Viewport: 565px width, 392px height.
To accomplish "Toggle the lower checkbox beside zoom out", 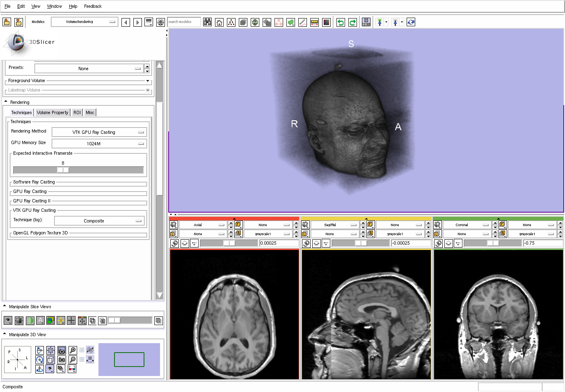I will (82, 360).
